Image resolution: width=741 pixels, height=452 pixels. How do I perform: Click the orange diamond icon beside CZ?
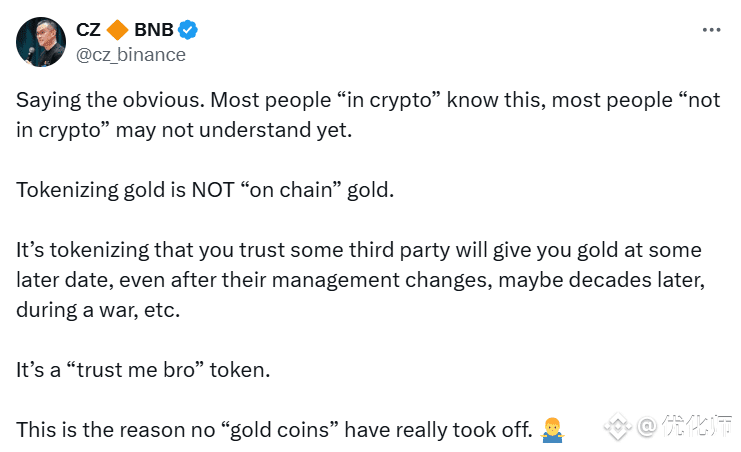(117, 30)
